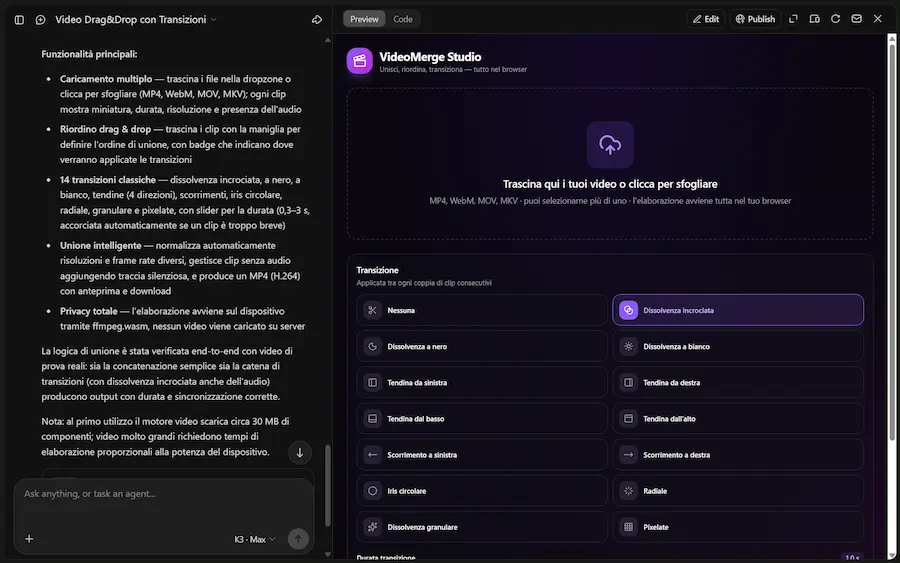The width and height of the screenshot is (900, 563).
Task: Click the 'Transizione' section heading
Action: point(377,270)
